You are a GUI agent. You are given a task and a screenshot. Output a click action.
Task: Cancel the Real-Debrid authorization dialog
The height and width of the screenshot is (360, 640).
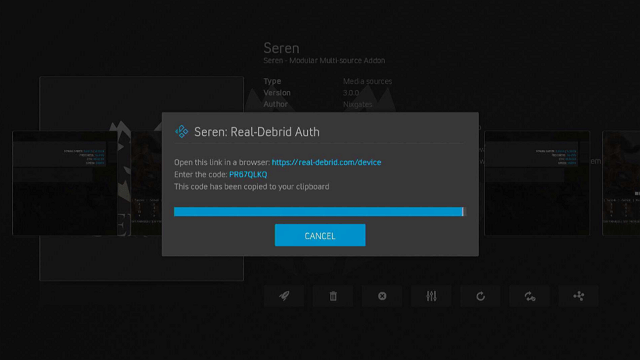(x=320, y=235)
